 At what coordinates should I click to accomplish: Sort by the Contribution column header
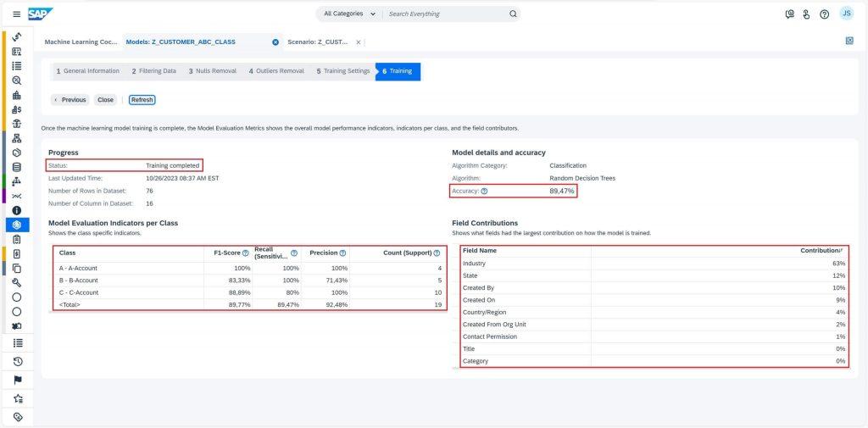click(x=822, y=251)
